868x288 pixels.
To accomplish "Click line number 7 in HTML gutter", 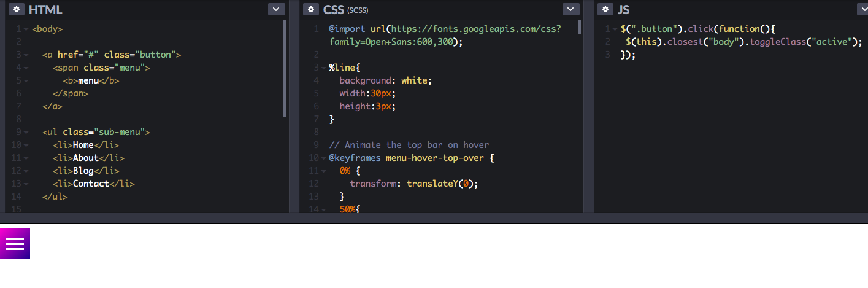I will [19, 106].
